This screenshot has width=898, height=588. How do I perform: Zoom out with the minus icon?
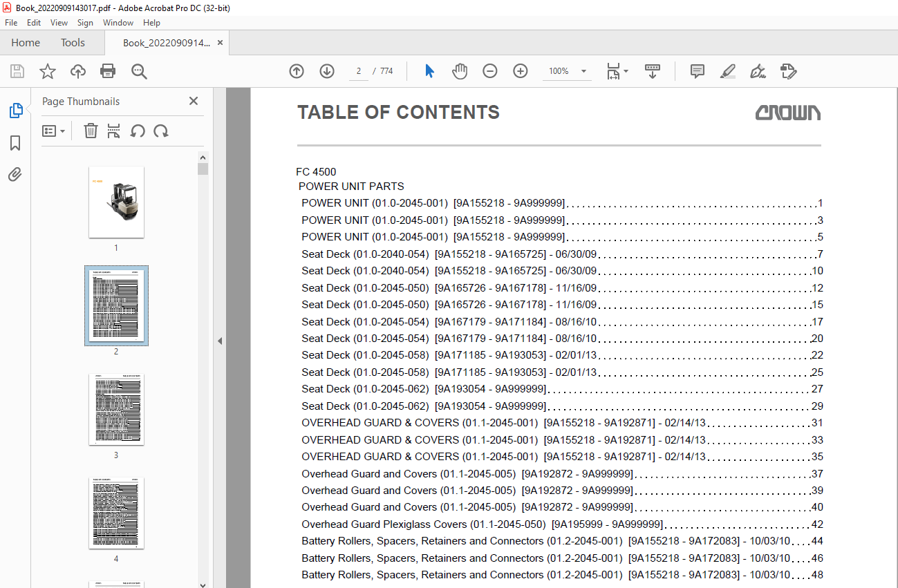(490, 71)
